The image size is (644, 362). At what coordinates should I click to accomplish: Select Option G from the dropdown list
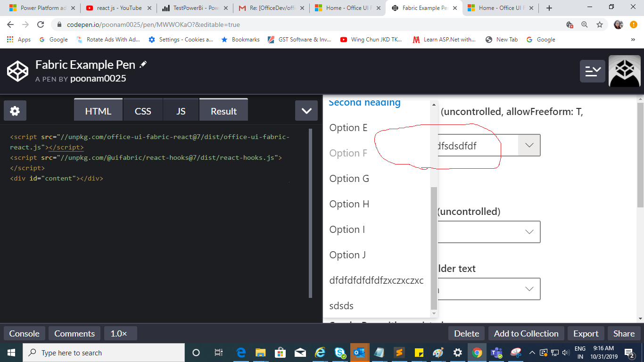[x=348, y=178]
